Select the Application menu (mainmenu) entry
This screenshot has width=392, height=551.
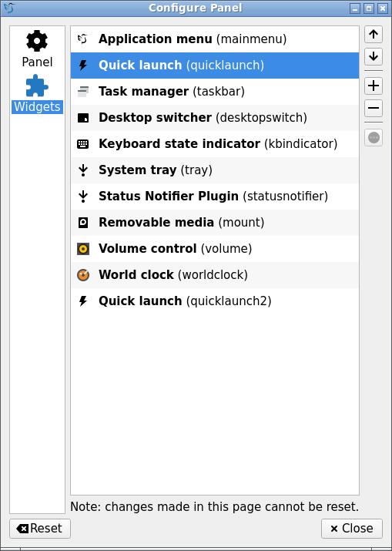[215, 39]
